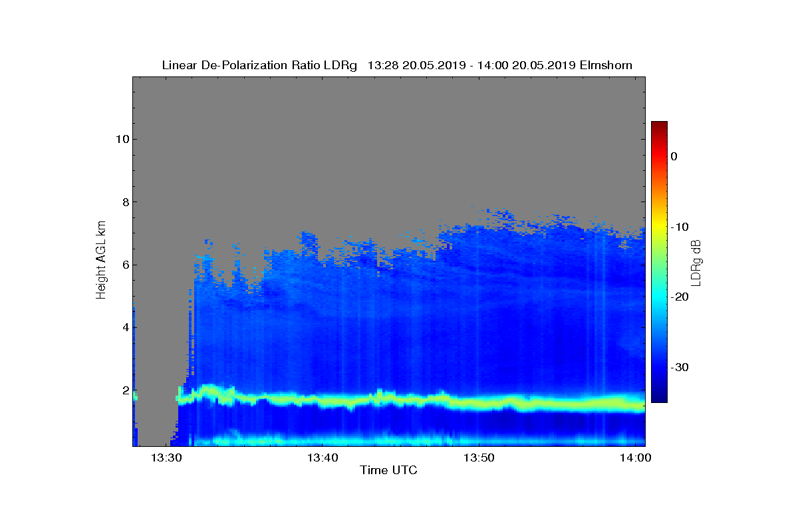Image resolution: width=798 pixels, height=532 pixels.
Task: Click the 'Height AGL km' axis label
Action: (102, 261)
